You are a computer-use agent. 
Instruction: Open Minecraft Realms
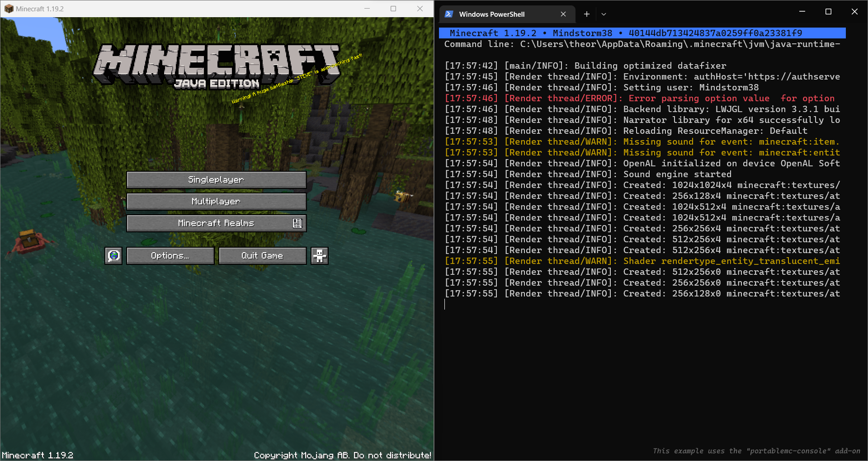click(x=217, y=223)
